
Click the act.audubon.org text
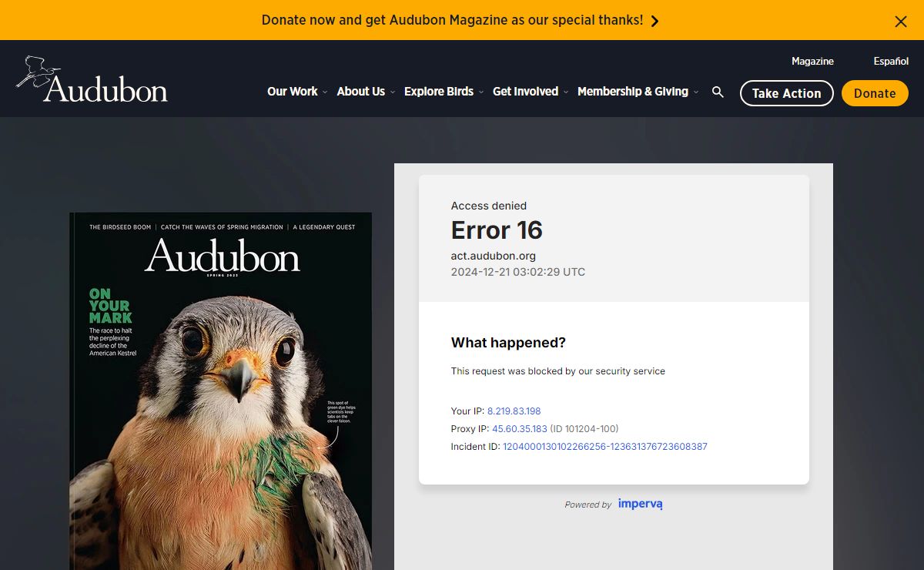coord(494,256)
